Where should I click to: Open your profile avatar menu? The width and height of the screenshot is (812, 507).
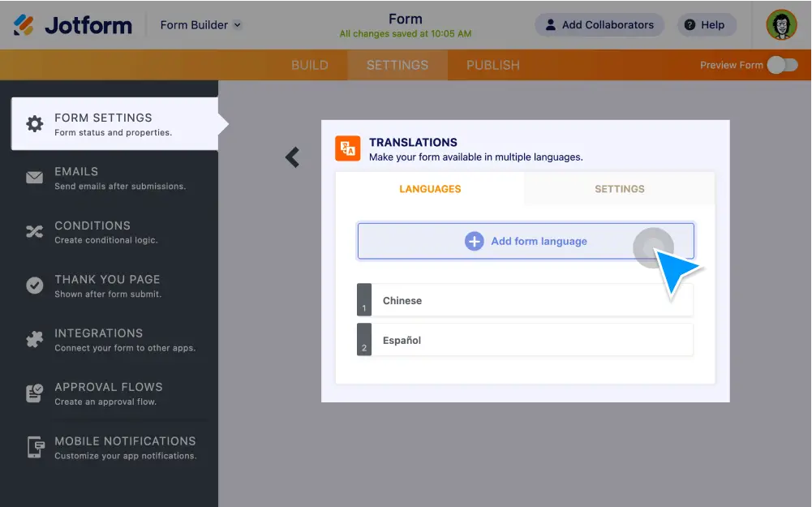tap(780, 24)
